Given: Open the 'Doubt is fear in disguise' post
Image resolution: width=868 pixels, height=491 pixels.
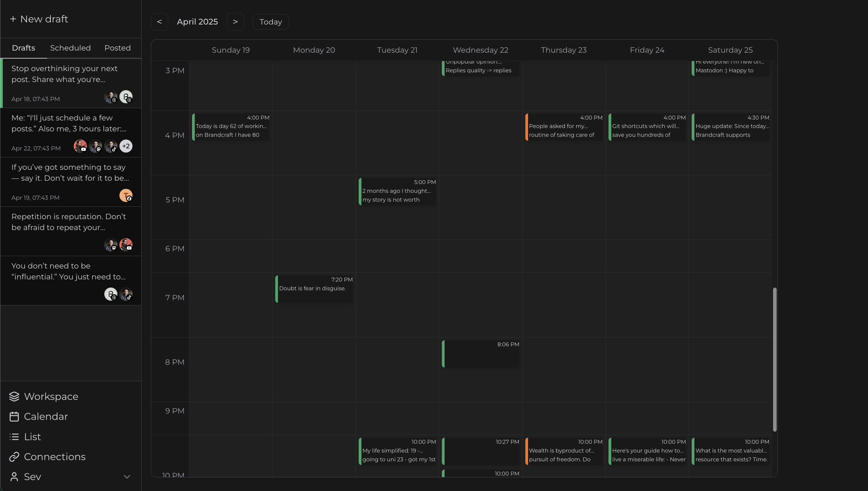Looking at the screenshot, I should point(314,289).
